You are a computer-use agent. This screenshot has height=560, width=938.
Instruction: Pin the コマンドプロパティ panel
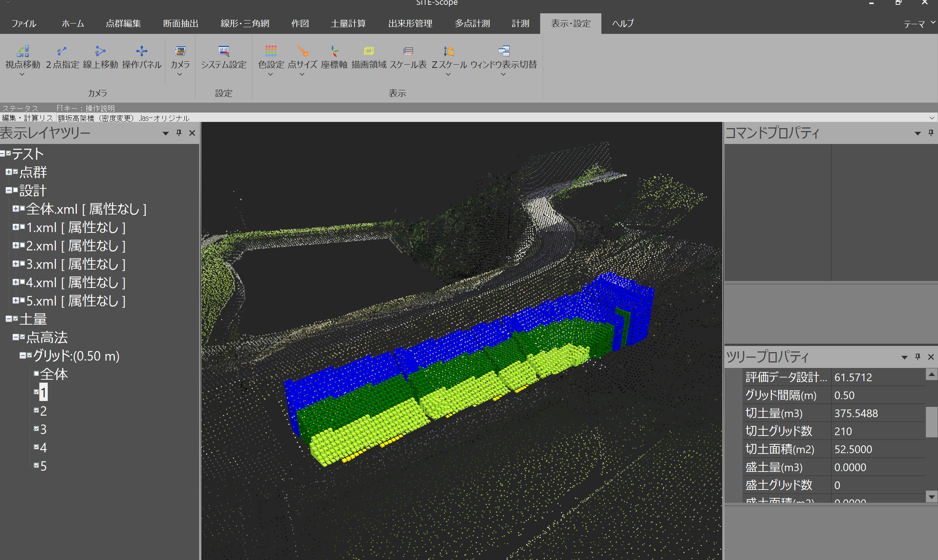click(931, 133)
